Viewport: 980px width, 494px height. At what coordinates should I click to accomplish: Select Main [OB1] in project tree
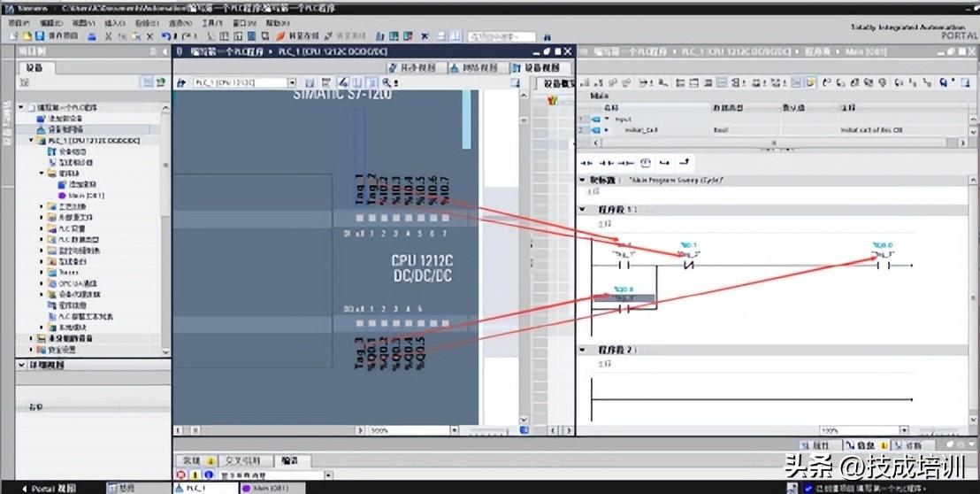click(x=87, y=196)
